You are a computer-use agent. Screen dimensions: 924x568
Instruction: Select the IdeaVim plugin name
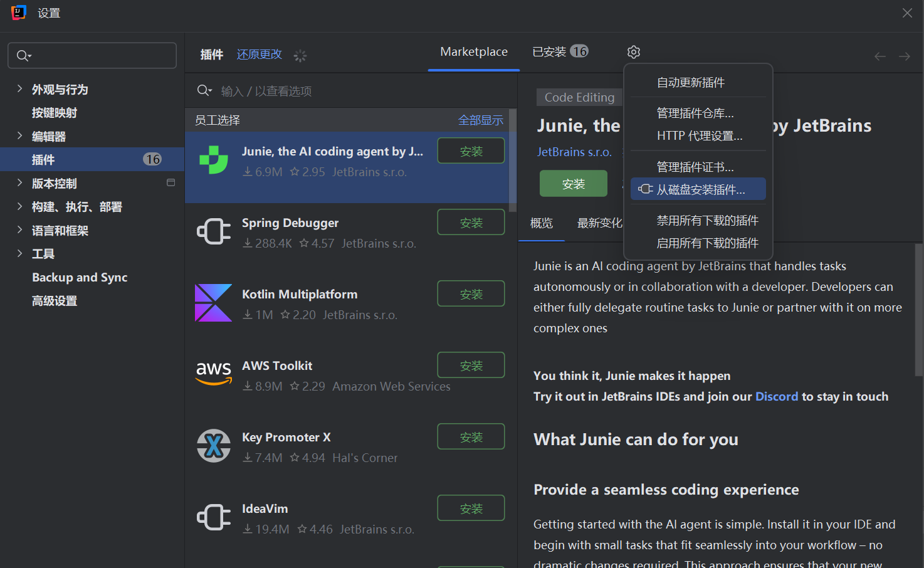click(x=265, y=509)
